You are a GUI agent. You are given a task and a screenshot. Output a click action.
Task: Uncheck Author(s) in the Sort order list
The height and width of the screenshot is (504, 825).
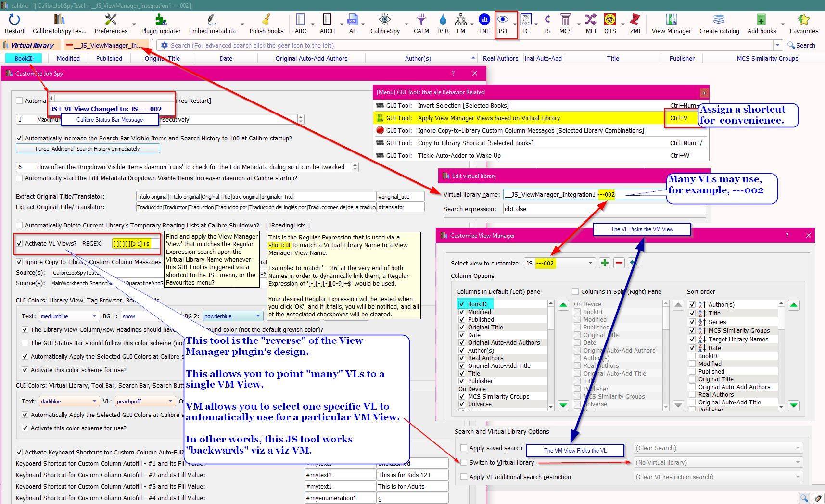point(692,304)
